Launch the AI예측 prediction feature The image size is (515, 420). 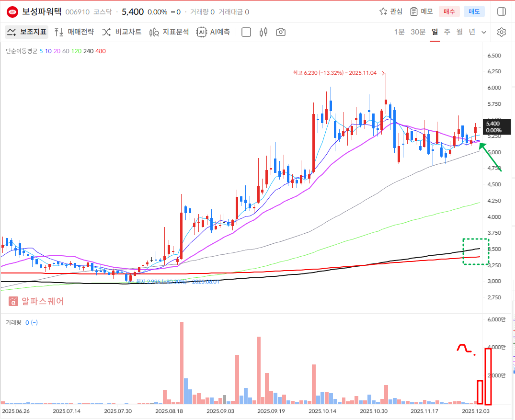point(213,32)
